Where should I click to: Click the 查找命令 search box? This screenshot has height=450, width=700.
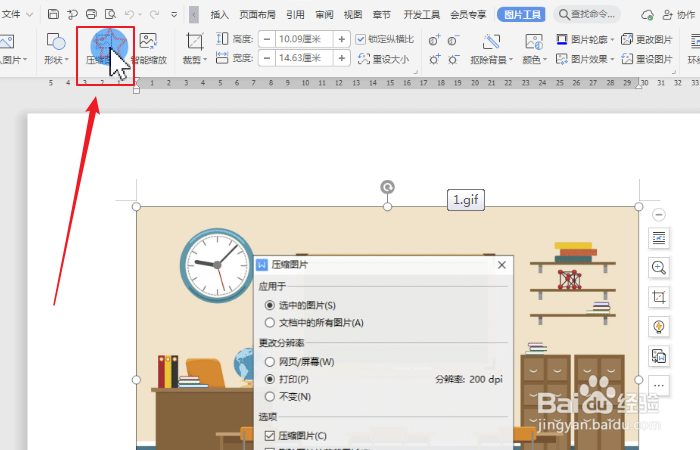click(587, 15)
